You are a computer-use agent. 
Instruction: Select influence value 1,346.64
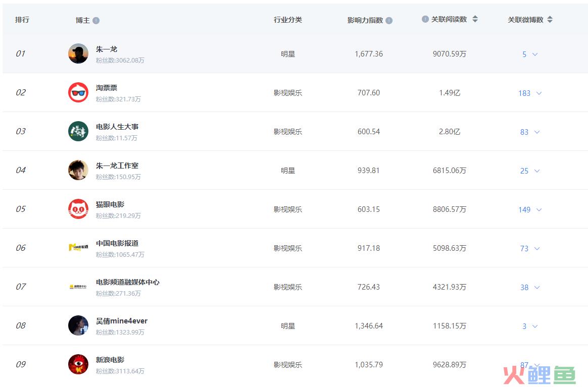369,326
